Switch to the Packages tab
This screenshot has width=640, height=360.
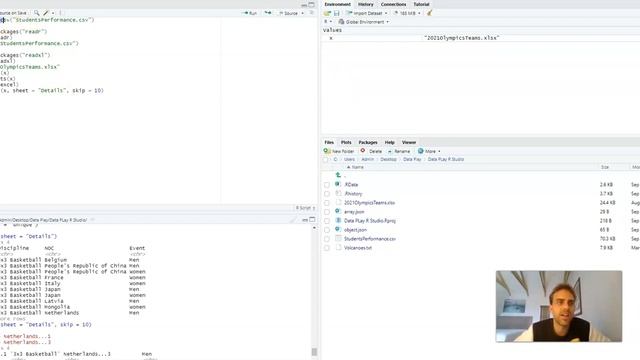point(368,142)
